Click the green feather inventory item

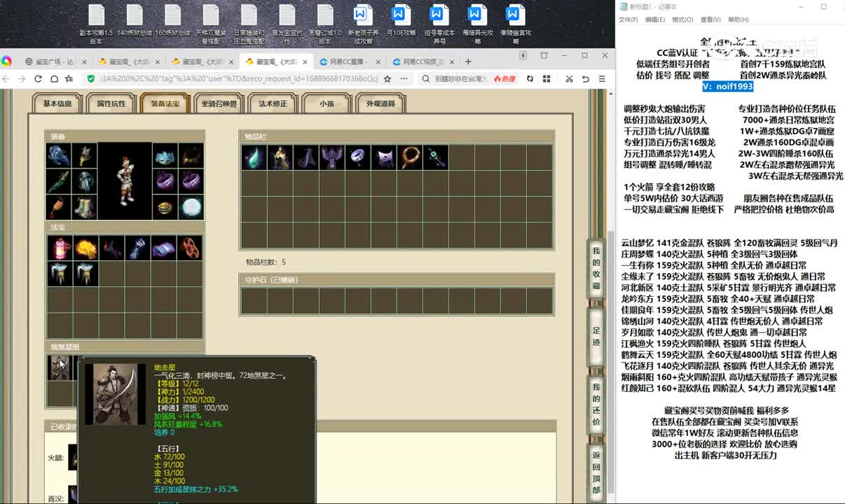(254, 157)
